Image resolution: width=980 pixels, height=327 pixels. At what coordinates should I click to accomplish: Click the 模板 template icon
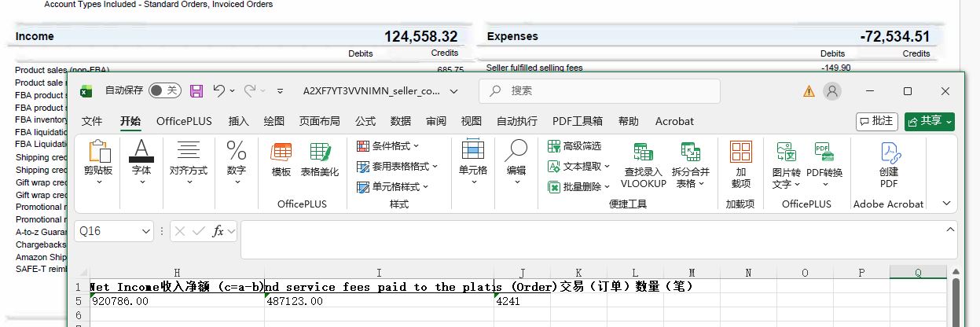coord(281,160)
